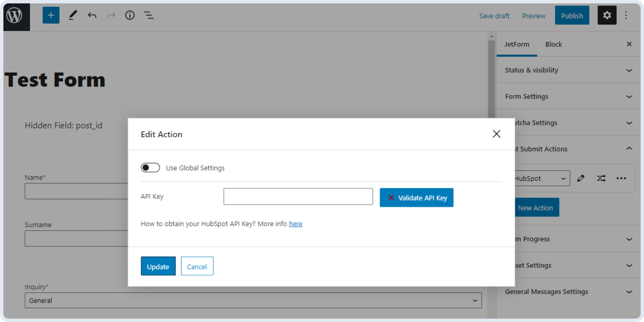Edit the HubSpot action with the pencil icon
The image size is (644, 322).
click(581, 178)
